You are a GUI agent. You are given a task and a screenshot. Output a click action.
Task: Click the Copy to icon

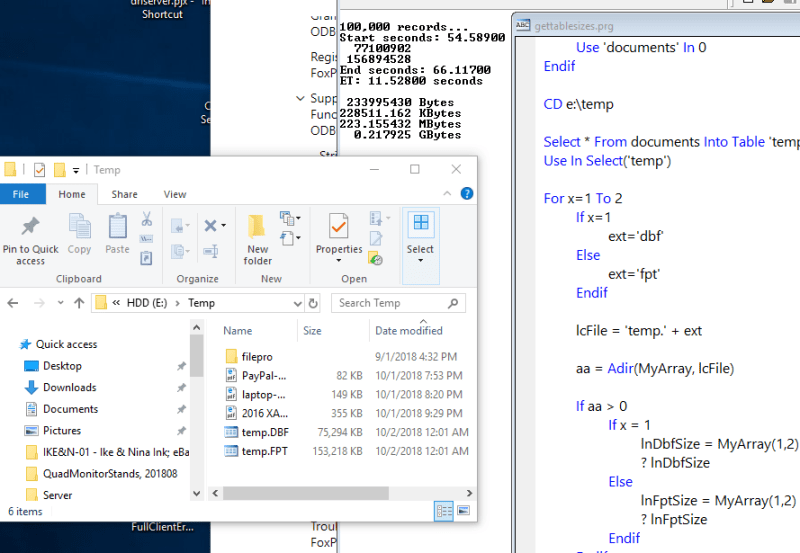[x=180, y=250]
